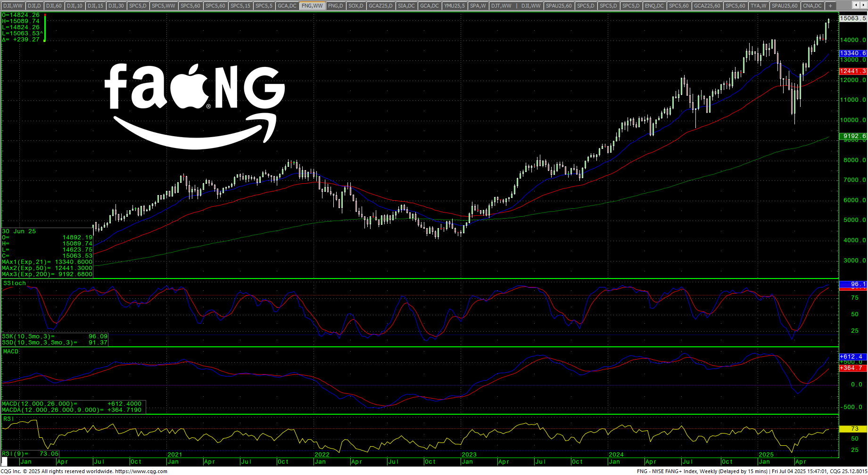Click SSK(10,Smo,3) readout value
This screenshot has width=868, height=475.
click(x=98, y=336)
